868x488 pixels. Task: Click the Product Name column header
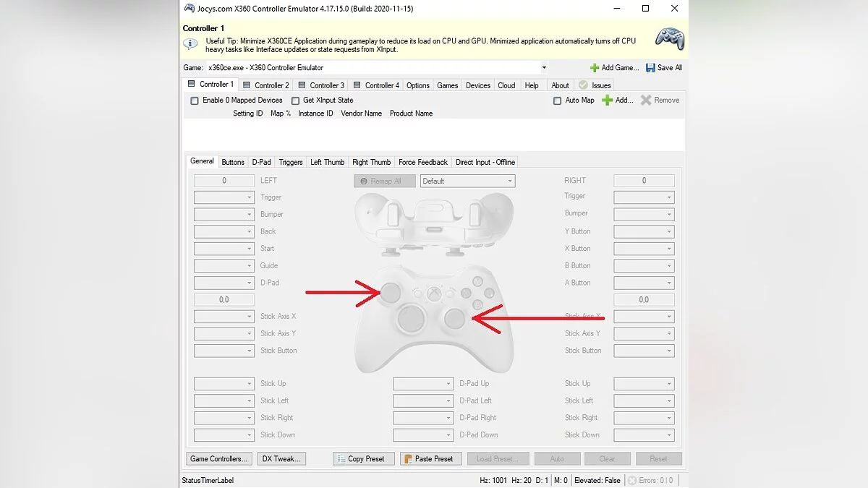click(x=411, y=114)
